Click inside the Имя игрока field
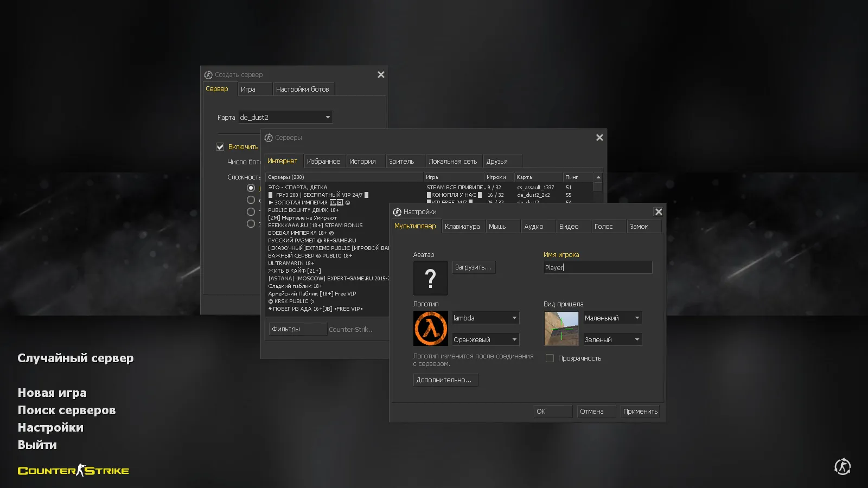This screenshot has width=868, height=488. click(x=597, y=267)
